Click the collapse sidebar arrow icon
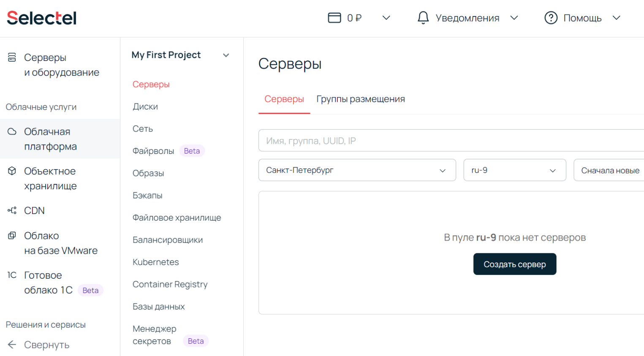Screen dimensions: 644x356 pyautogui.click(x=12, y=345)
